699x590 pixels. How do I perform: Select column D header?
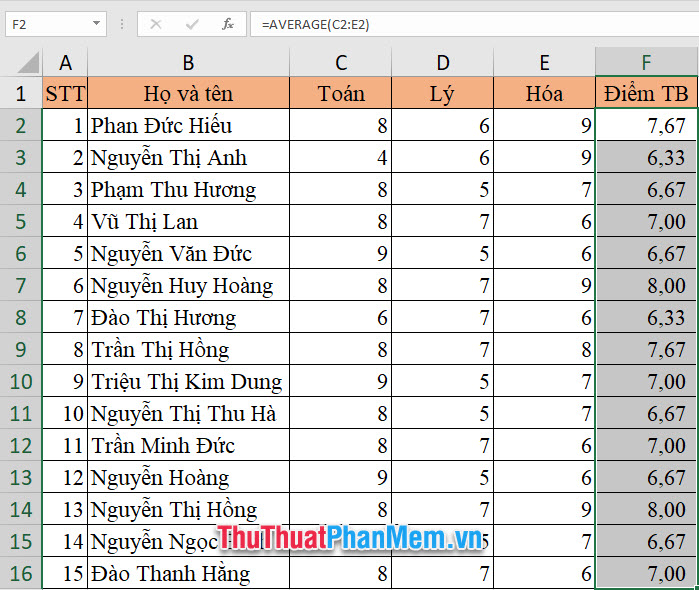(443, 62)
